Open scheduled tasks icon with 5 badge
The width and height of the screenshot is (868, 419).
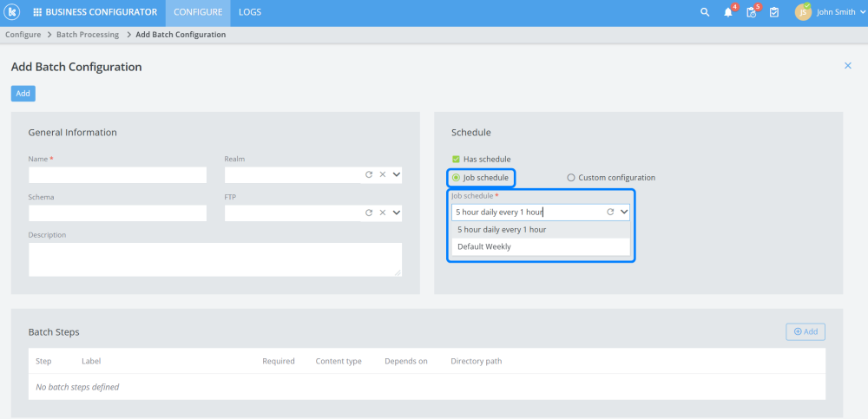click(x=751, y=12)
